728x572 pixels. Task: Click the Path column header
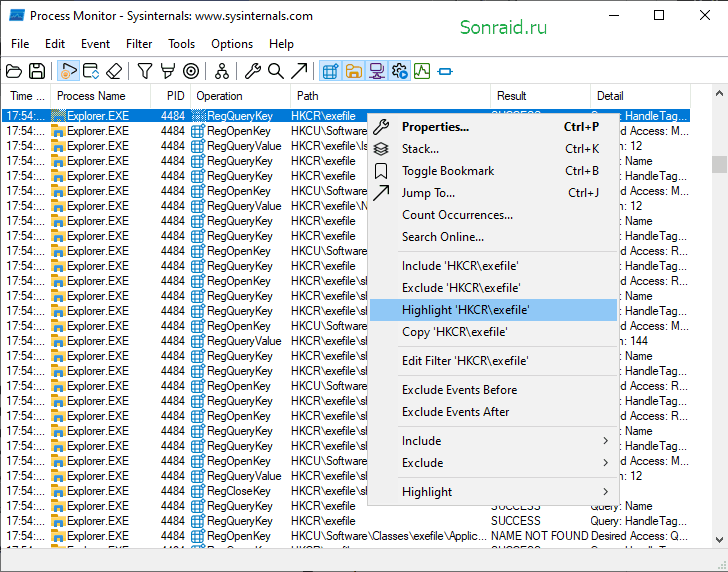pyautogui.click(x=390, y=96)
